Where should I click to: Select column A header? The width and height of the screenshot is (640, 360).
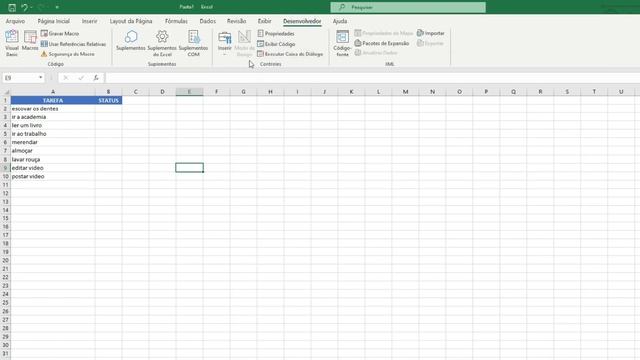click(x=53, y=92)
